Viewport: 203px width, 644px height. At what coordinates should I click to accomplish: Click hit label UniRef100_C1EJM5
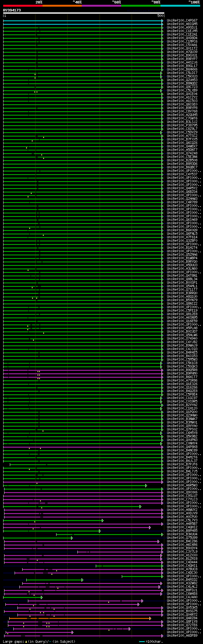point(182,31)
